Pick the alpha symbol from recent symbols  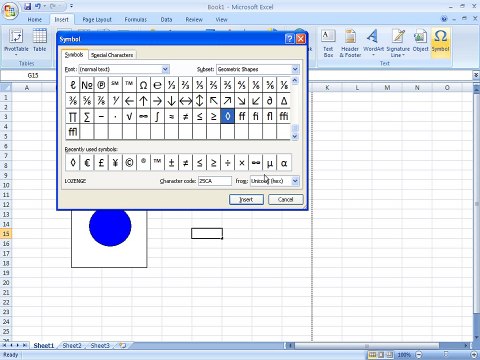(x=284, y=163)
